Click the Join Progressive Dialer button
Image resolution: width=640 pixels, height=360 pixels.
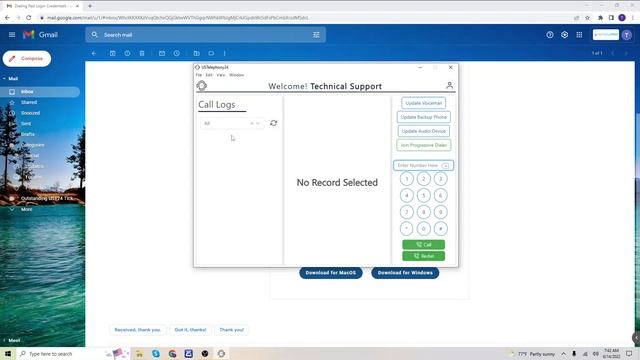[x=423, y=145]
